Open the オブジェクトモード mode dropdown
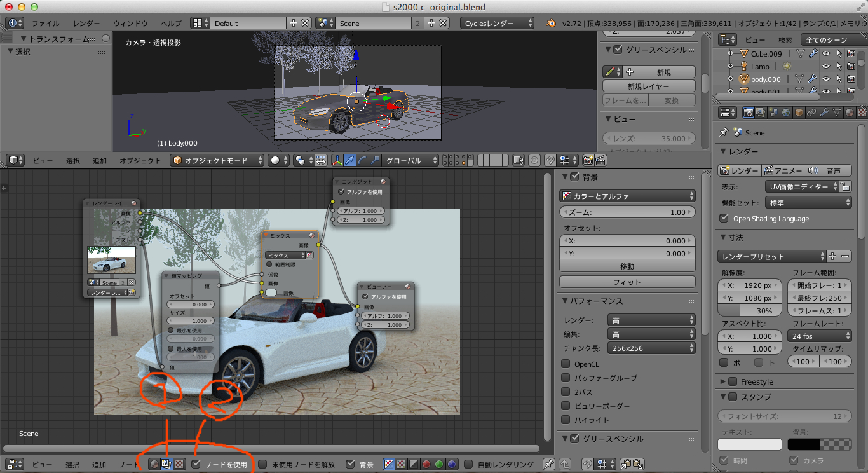 217,161
